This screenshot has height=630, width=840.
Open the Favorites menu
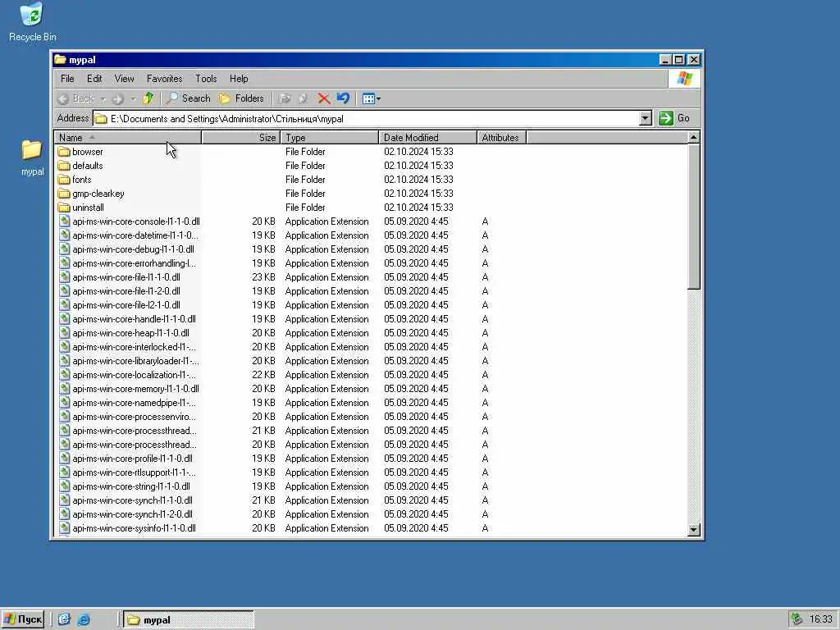click(x=164, y=79)
